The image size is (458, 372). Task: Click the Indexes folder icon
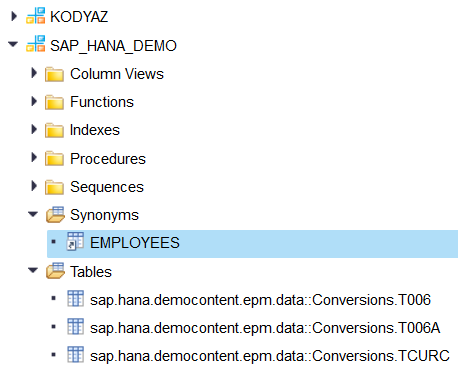pos(54,130)
